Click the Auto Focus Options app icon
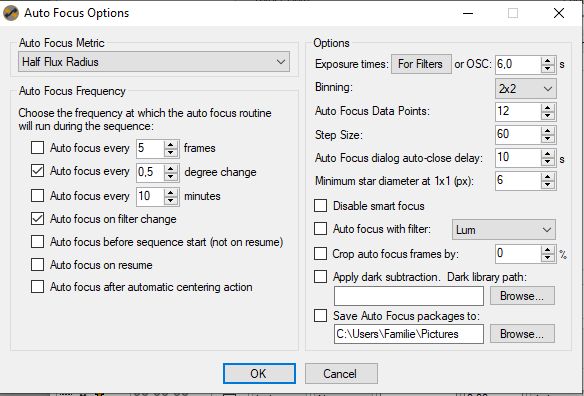The image size is (584, 396). pos(11,13)
